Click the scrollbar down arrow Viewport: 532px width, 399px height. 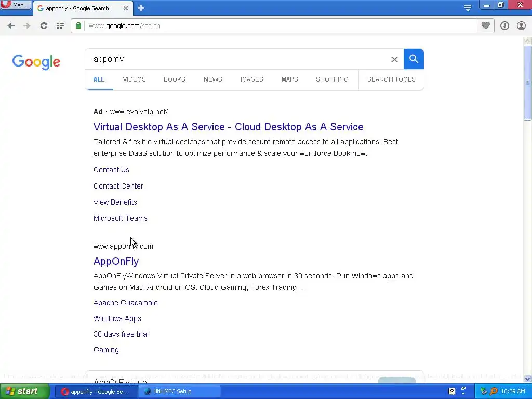(x=528, y=379)
